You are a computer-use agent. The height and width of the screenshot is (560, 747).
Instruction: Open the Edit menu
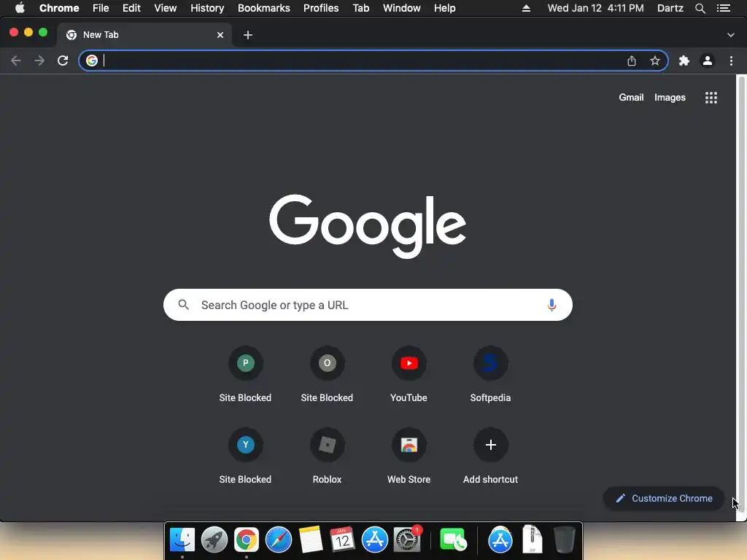point(131,8)
